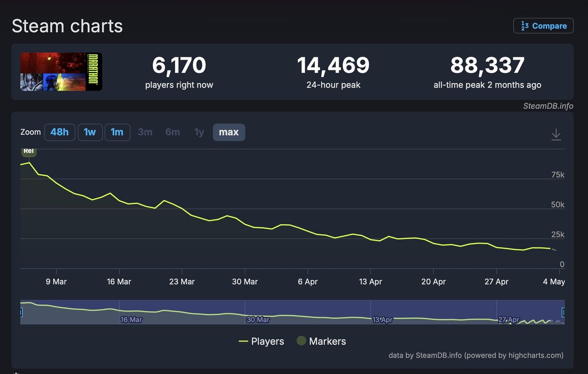Image resolution: width=588 pixels, height=374 pixels.
Task: Click the 20 Apr axis label
Action: [x=433, y=282]
